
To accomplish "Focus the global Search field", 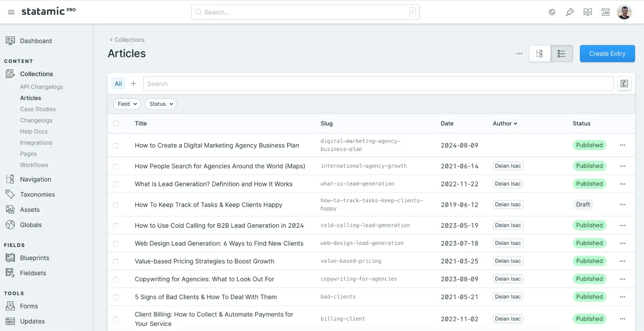I will click(305, 12).
